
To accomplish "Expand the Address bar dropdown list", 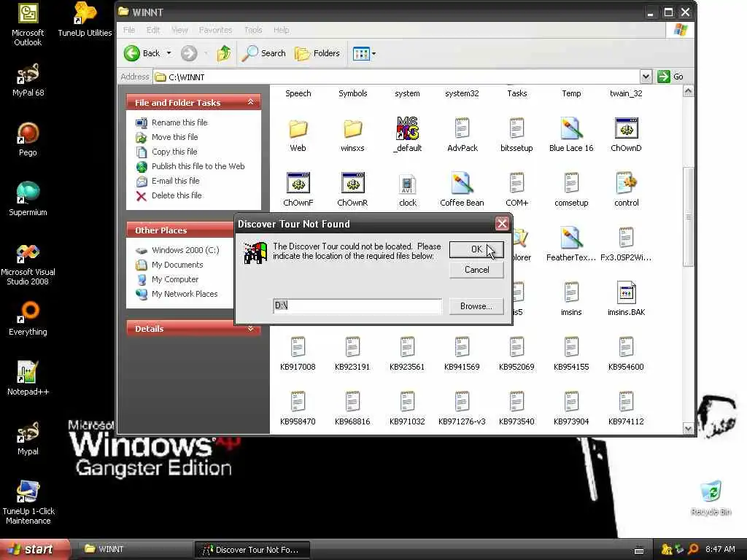I will [646, 76].
